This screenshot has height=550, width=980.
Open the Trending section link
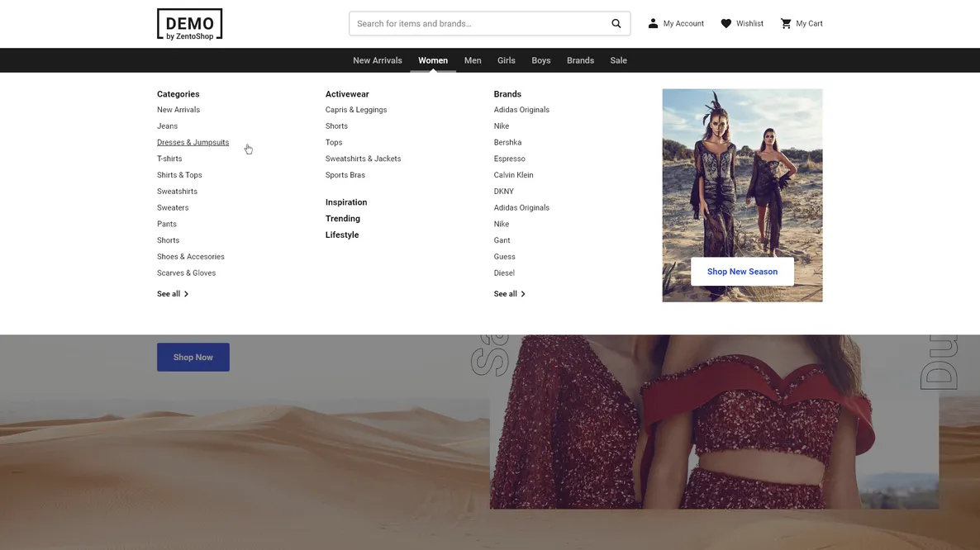(x=342, y=219)
